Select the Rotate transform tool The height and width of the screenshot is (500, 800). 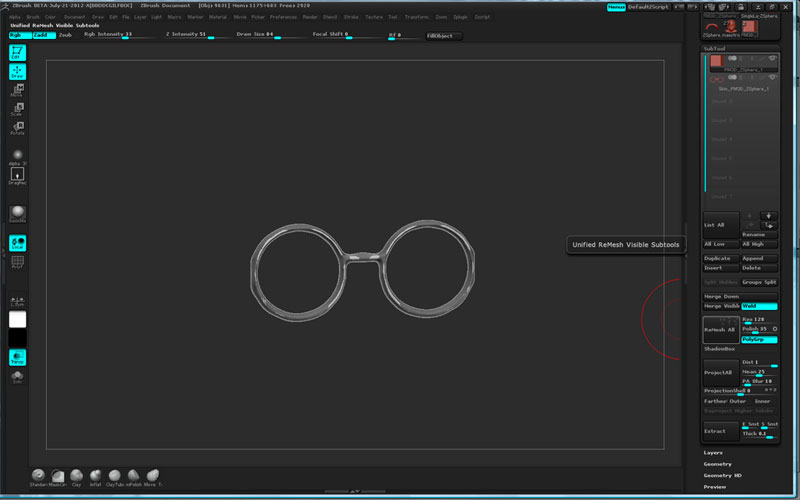17,128
